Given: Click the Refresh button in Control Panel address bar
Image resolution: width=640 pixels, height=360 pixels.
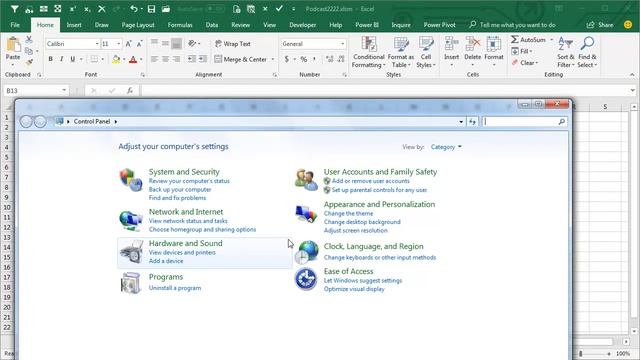Looking at the screenshot, I should coord(472,122).
